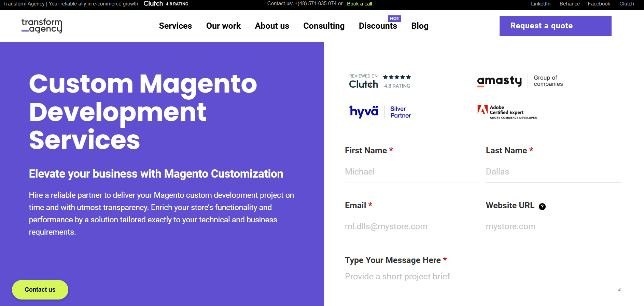Focus the Last Name input field
644x306 pixels.
[x=553, y=172]
